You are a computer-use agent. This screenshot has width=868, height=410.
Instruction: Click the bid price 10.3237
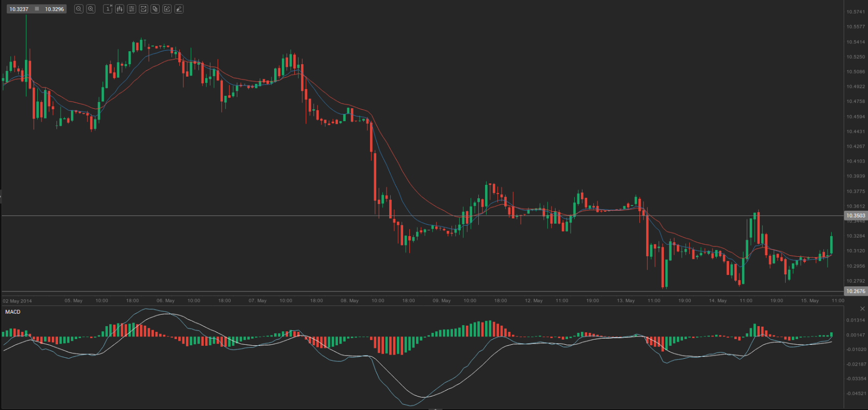(19, 9)
